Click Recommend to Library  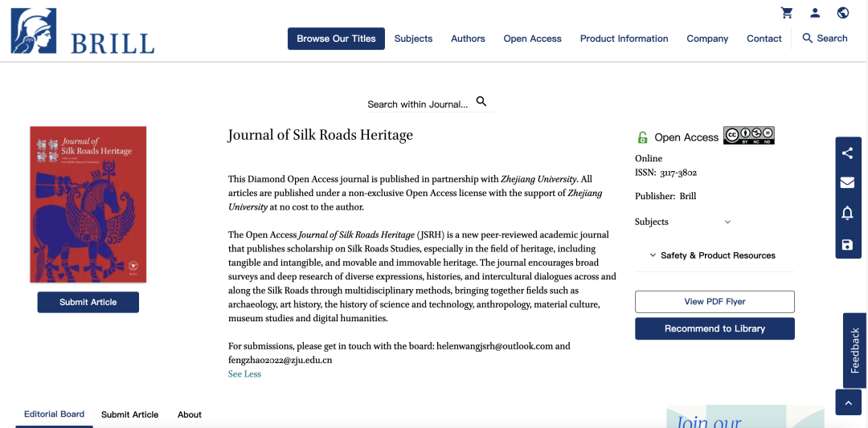tap(714, 328)
